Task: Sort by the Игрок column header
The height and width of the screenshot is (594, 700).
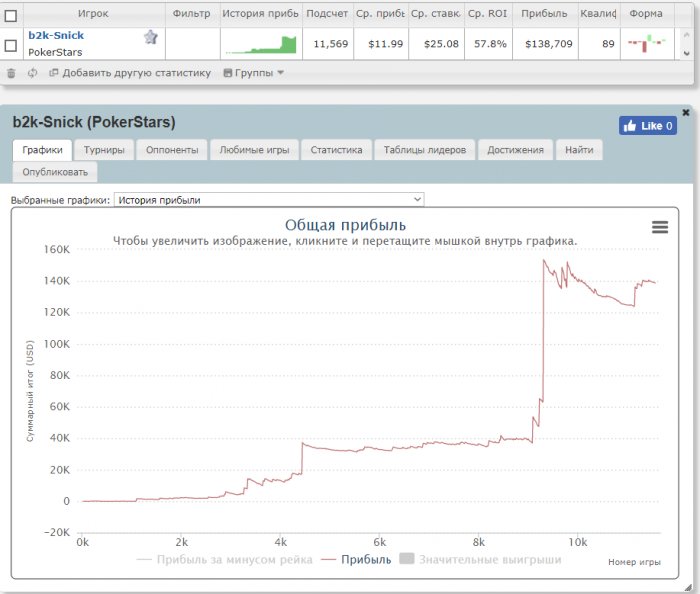Action: 93,14
